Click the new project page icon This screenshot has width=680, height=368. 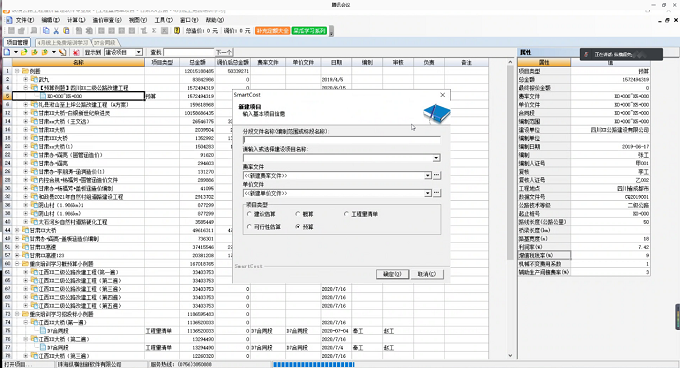pyautogui.click(x=7, y=52)
